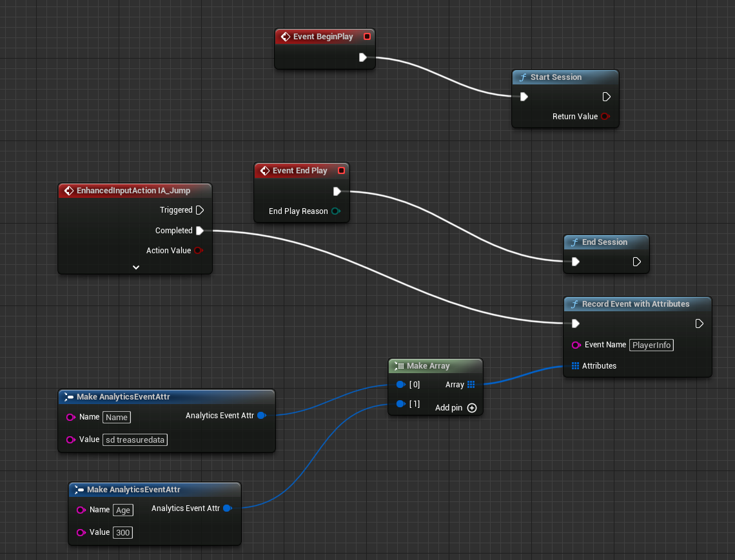
Task: Click the Completed execution pin on IA_Jump
Action: point(200,231)
